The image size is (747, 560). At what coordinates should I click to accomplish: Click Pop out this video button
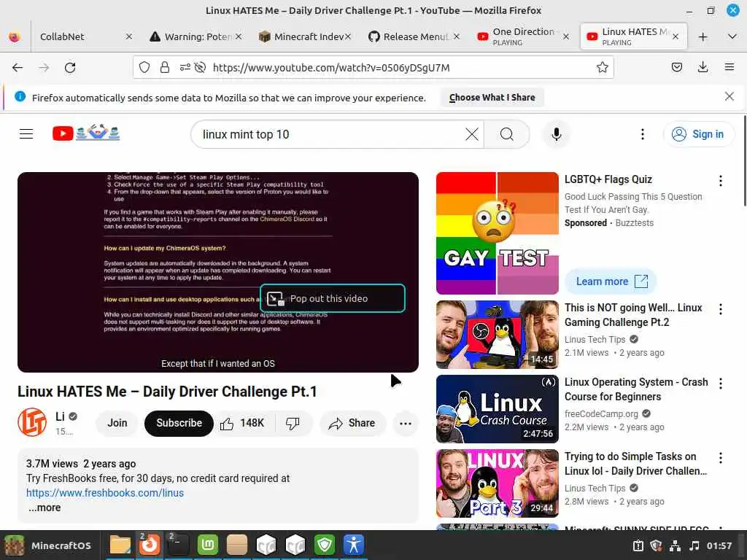point(333,298)
